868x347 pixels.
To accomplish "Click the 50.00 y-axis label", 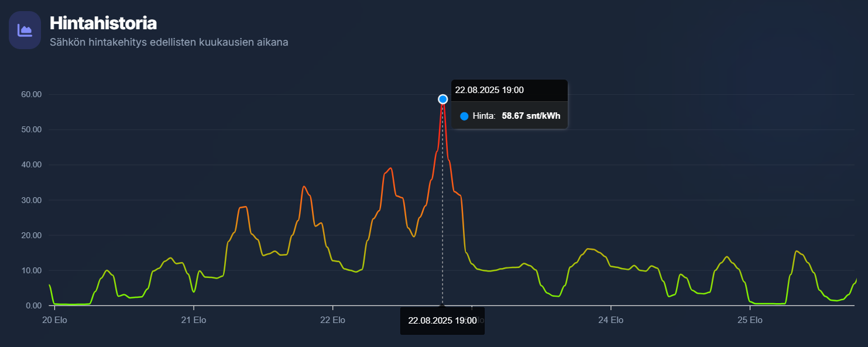I will (31, 129).
